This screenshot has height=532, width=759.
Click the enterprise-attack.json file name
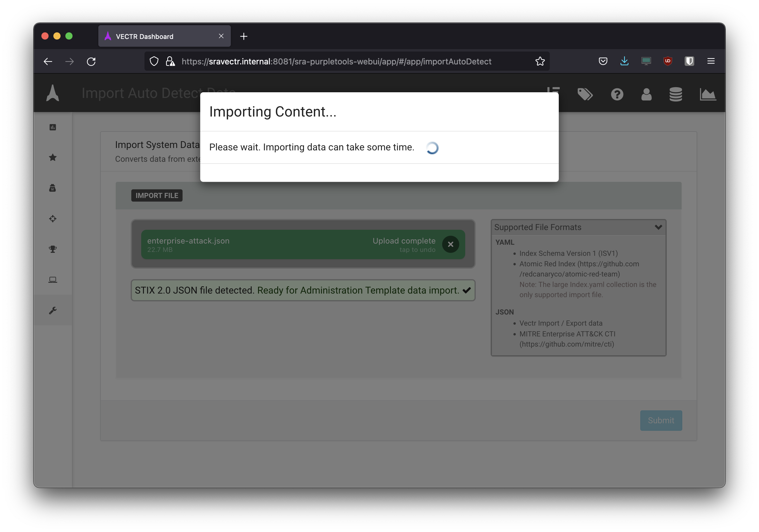point(188,241)
